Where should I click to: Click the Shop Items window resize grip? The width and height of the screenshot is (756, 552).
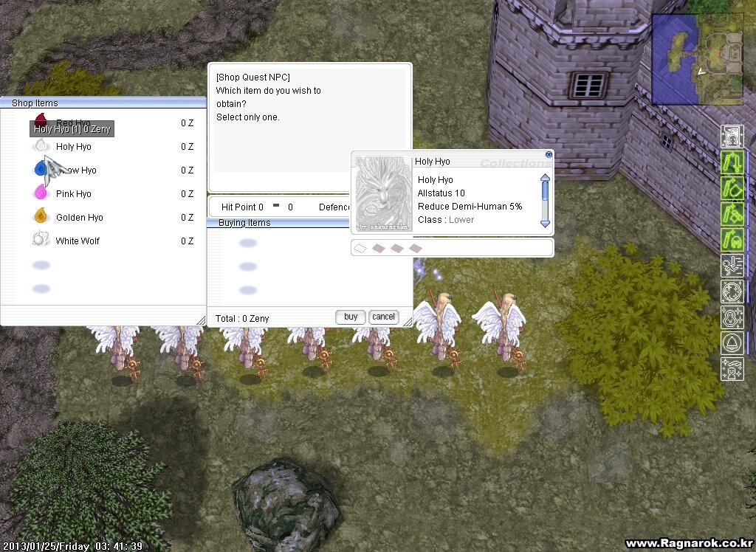tap(201, 320)
